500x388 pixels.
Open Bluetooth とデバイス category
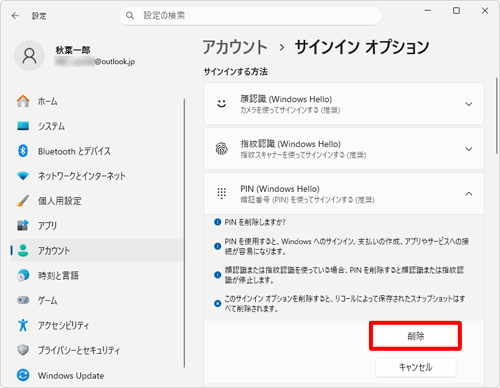[x=97, y=151]
